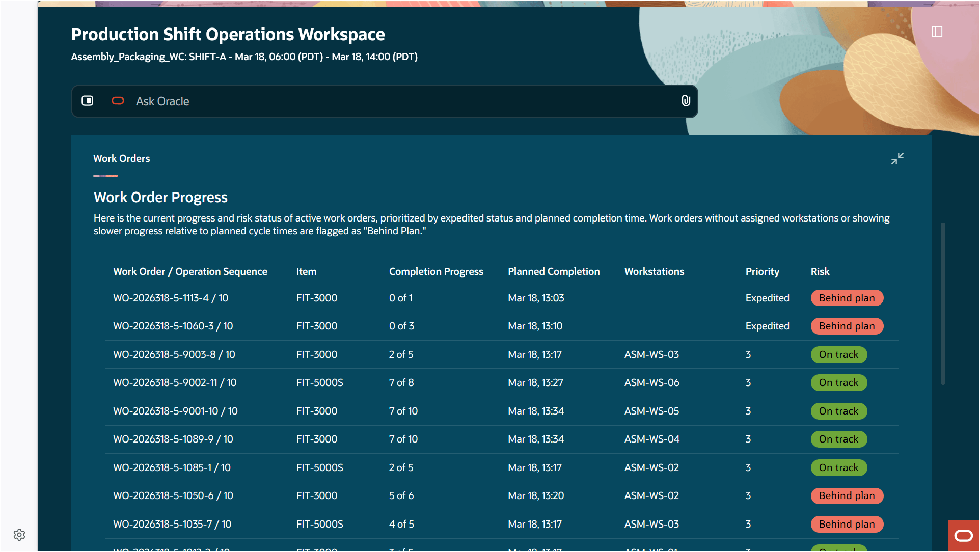Open the settings gear at bottom left
The width and height of the screenshot is (980, 552).
coord(19,534)
